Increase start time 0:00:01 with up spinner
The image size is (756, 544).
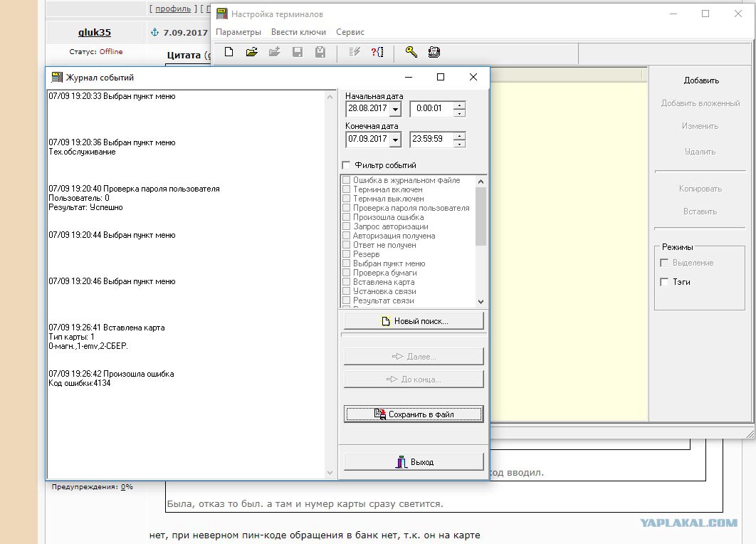coord(459,105)
